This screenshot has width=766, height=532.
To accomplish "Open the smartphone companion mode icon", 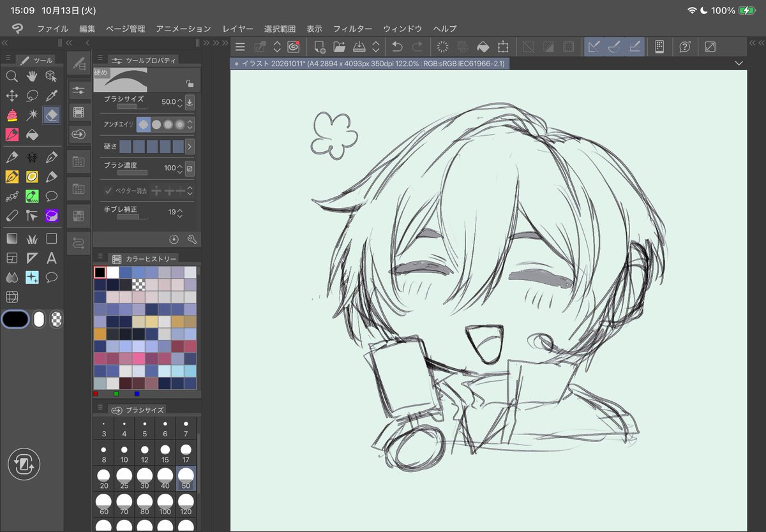I will 659,47.
